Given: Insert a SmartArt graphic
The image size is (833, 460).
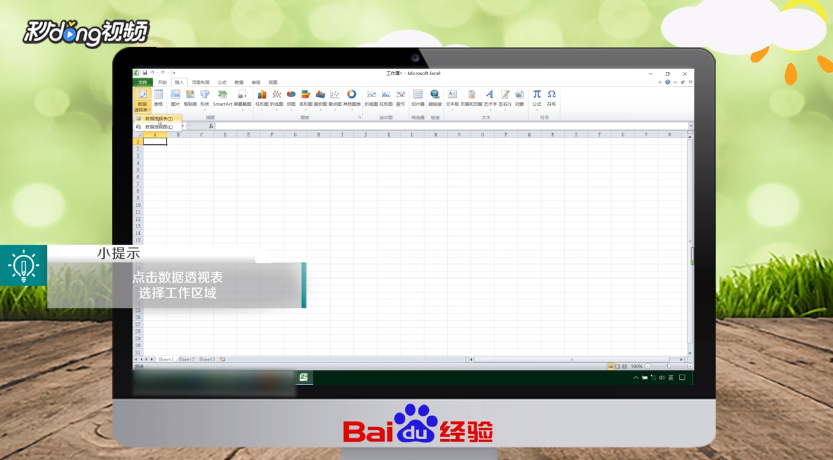Looking at the screenshot, I should coord(223,98).
